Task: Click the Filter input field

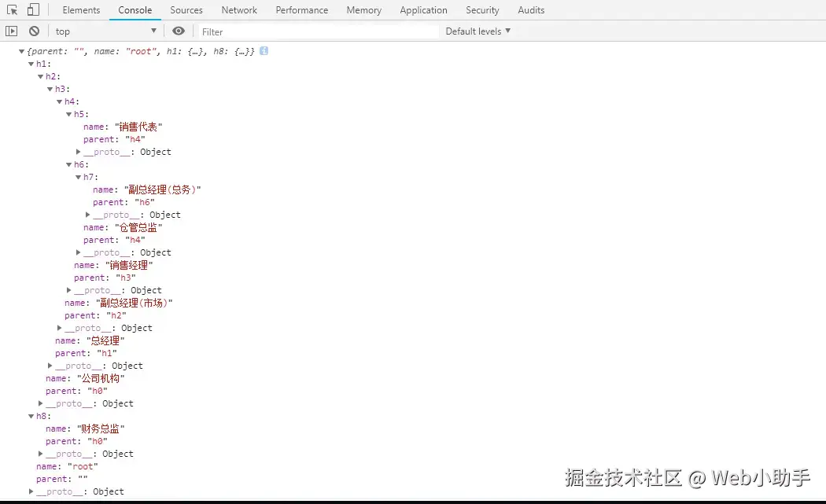Action: click(315, 31)
